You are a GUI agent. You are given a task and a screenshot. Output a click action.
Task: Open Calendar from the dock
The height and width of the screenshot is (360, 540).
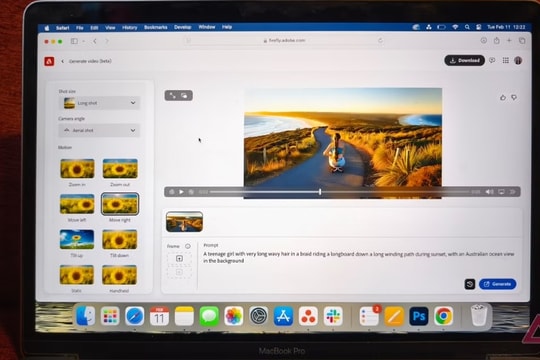pyautogui.click(x=159, y=316)
